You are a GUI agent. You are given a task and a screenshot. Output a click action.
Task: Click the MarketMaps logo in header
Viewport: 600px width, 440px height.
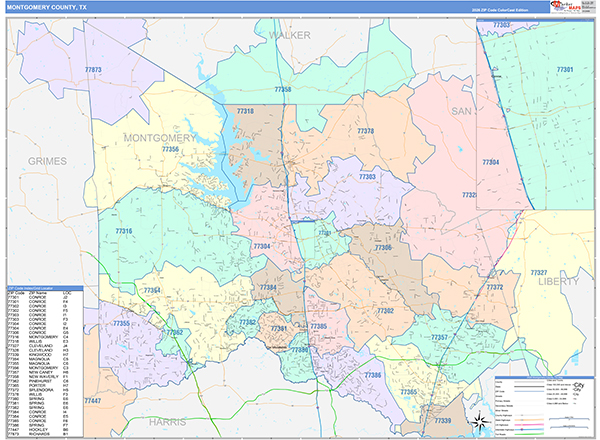[565, 7]
